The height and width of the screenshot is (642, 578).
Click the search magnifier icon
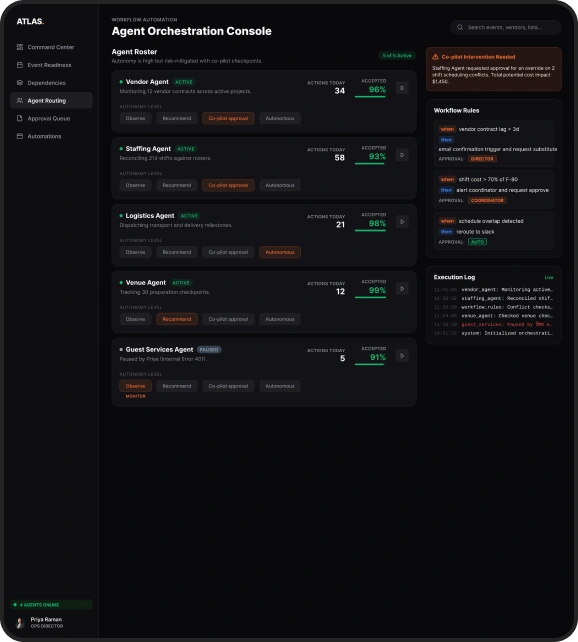point(460,27)
